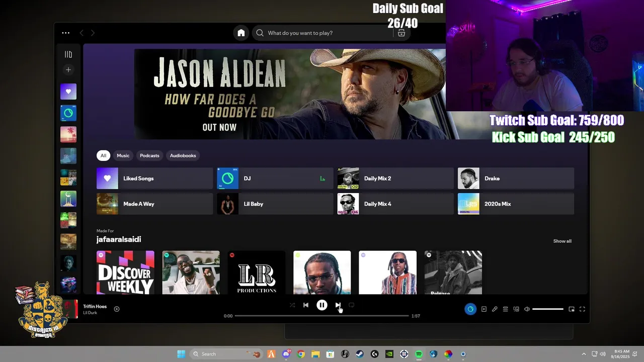Open Steam from the taskbar
The width and height of the screenshot is (644, 362).
click(x=360, y=354)
